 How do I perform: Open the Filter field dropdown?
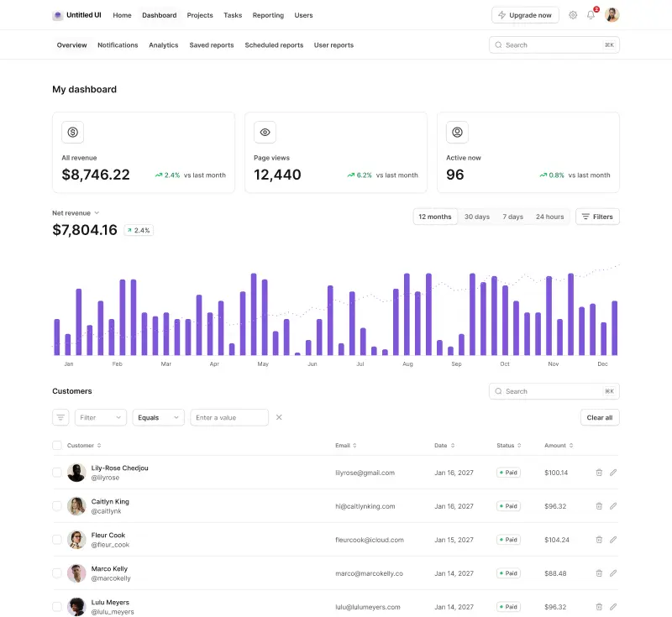click(x=100, y=417)
